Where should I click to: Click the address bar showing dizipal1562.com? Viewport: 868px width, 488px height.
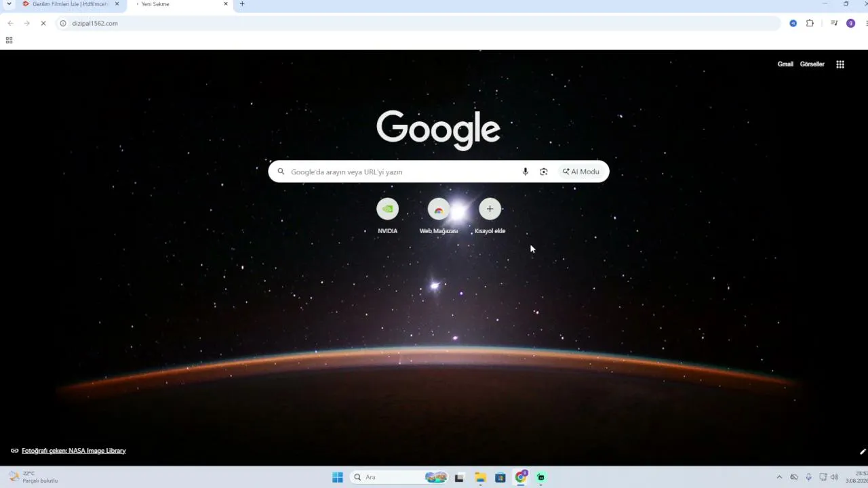click(417, 23)
